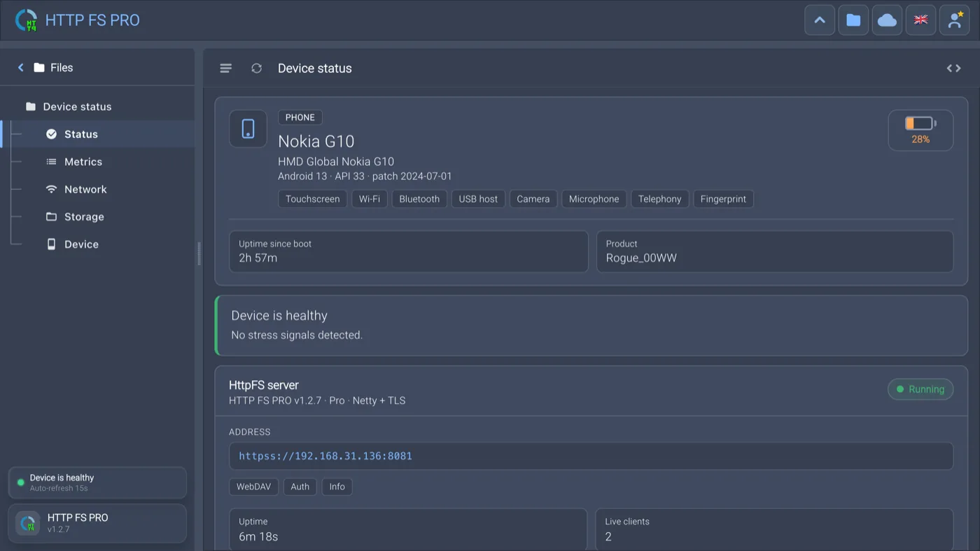This screenshot has width=980, height=551.
Task: Click the Nokia G10 device name
Action: tap(316, 141)
